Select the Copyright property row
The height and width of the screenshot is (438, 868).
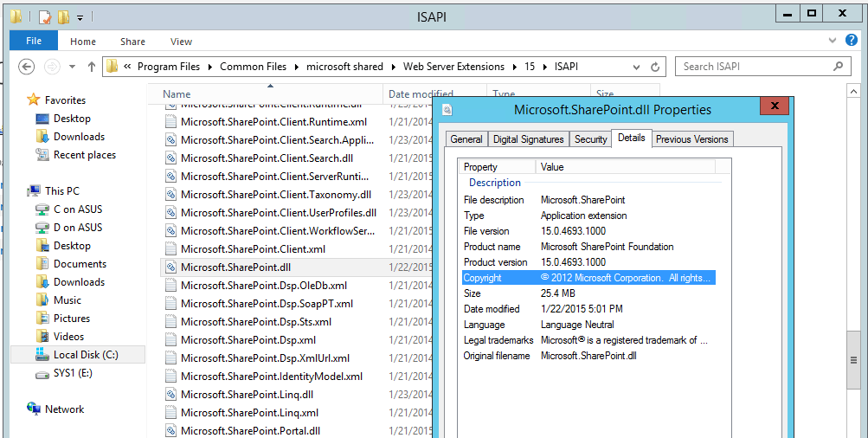pos(588,278)
